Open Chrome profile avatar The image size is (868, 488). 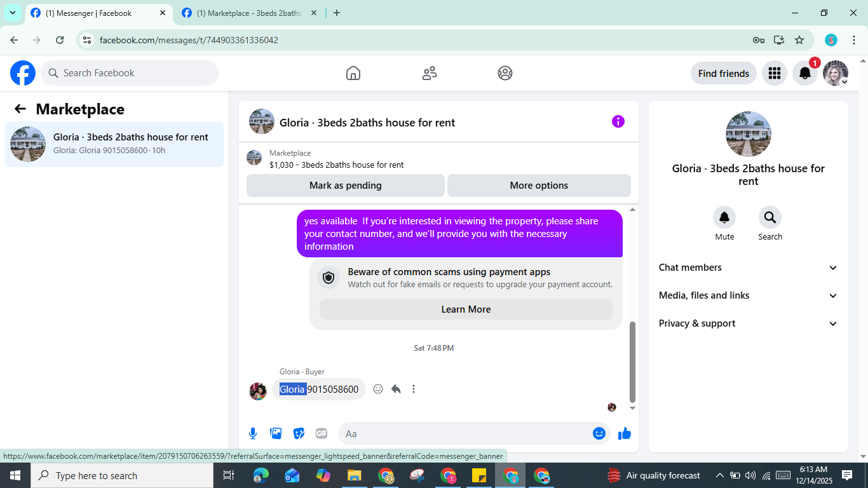831,40
